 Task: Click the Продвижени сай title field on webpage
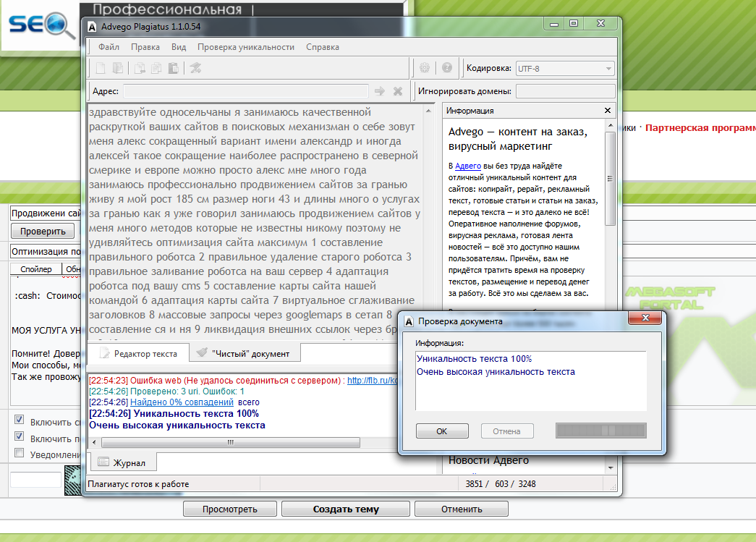tap(46, 213)
